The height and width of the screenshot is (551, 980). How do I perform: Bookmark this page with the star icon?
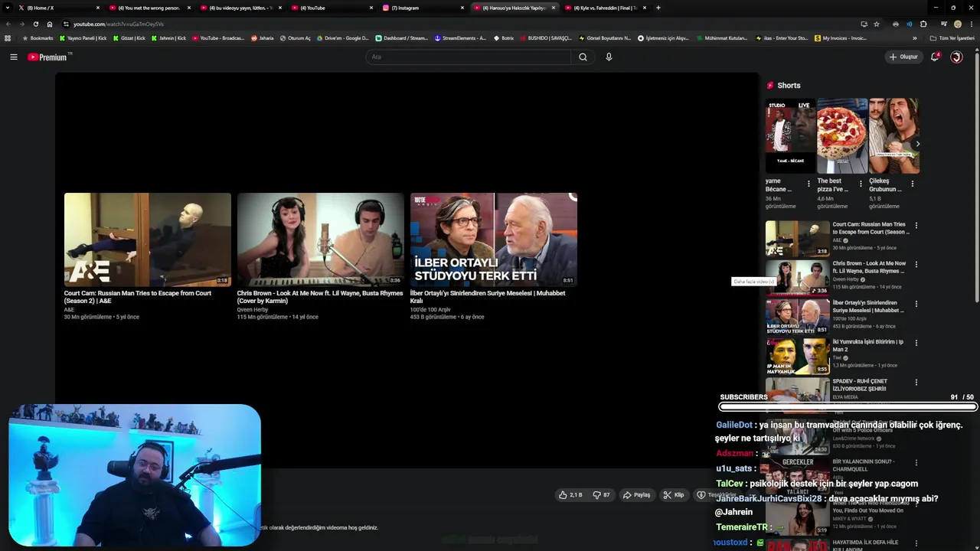tap(877, 24)
